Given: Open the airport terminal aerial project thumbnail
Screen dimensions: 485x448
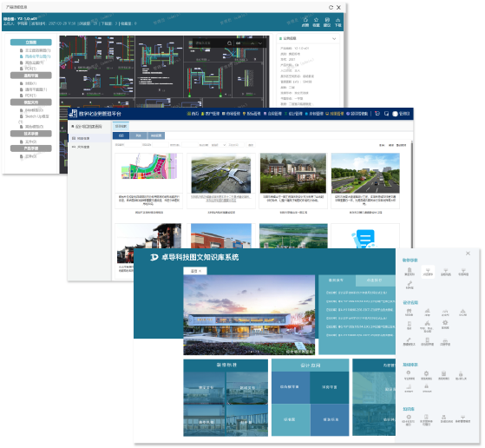Looking at the screenshot, I should pyautogui.click(x=221, y=174).
